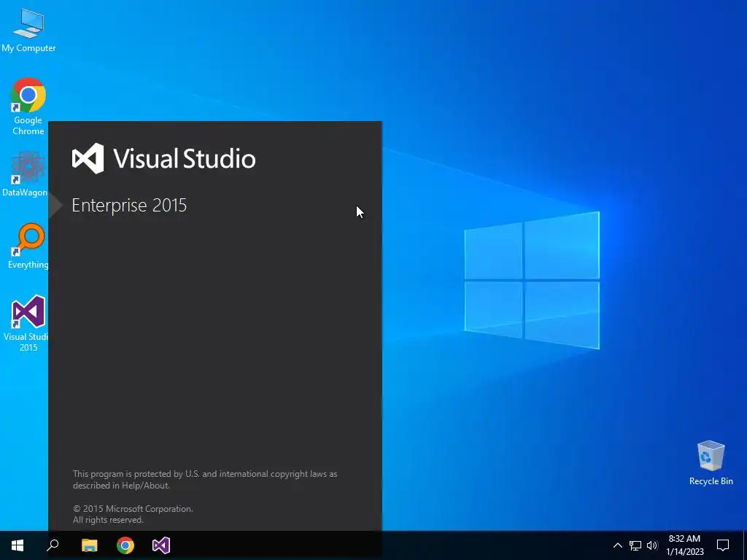Click the '© 2015 Microsoft Corporation.' text

[x=133, y=508]
